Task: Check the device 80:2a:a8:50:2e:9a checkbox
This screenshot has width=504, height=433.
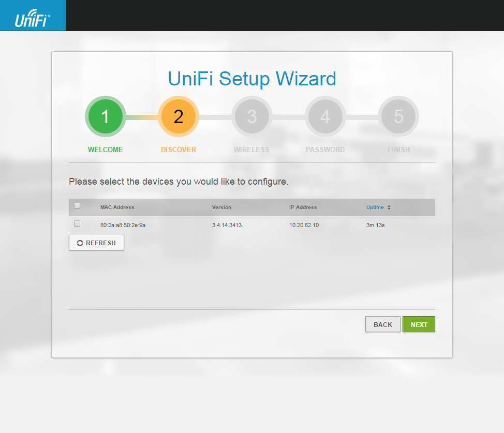Action: (77, 223)
